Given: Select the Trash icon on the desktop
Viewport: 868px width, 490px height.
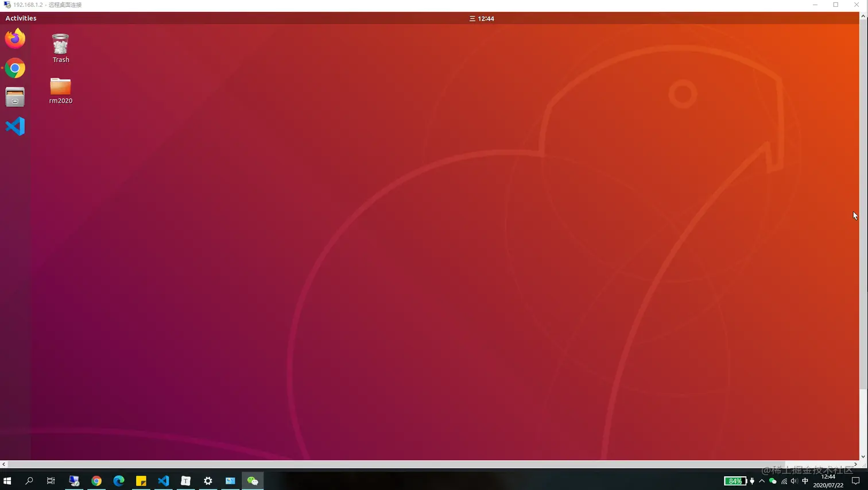Looking at the screenshot, I should (61, 48).
